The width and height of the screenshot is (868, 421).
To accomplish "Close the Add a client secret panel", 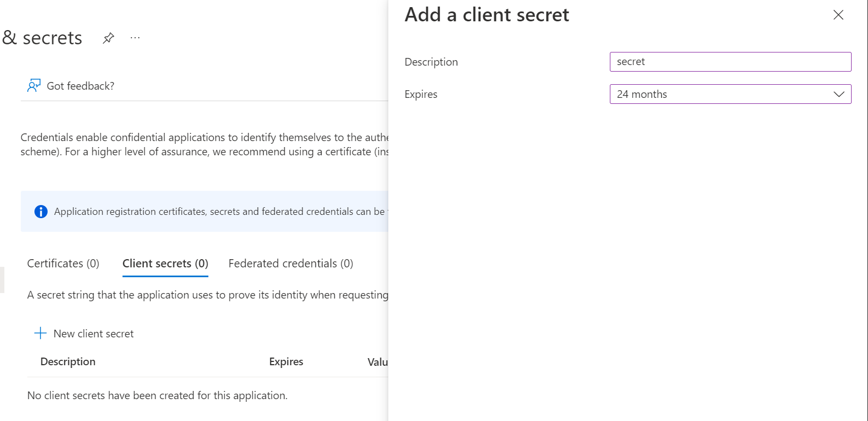I will (x=838, y=15).
